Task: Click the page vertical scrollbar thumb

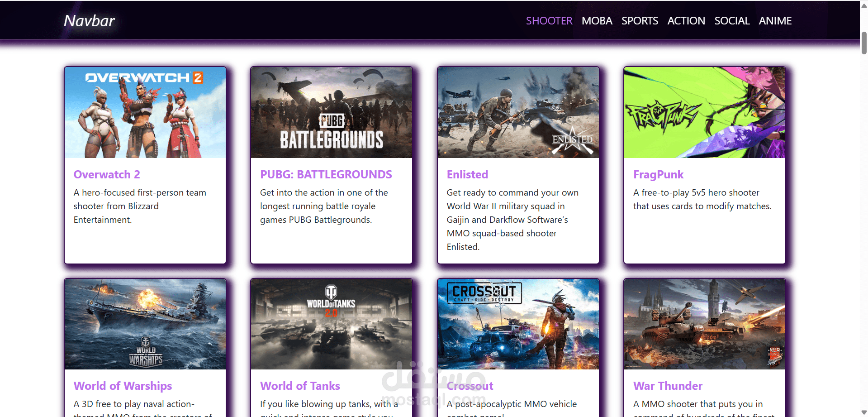Action: click(x=864, y=43)
